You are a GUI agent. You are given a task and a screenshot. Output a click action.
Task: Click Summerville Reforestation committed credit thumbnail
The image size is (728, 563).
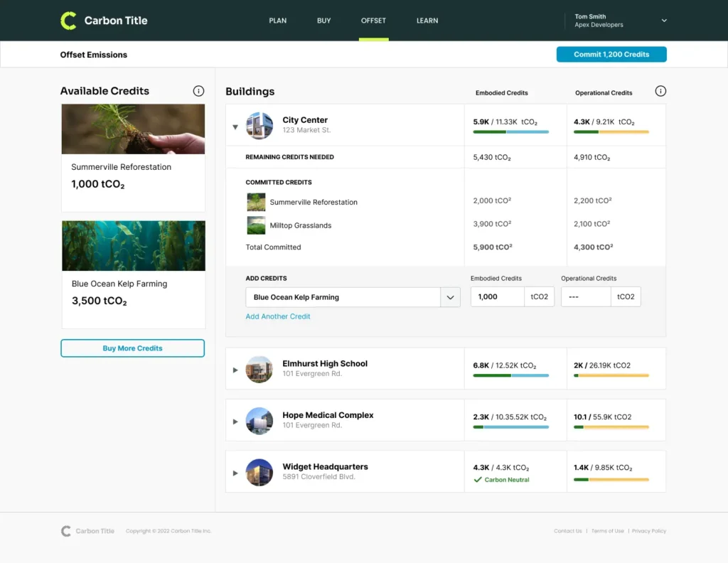coord(256,203)
